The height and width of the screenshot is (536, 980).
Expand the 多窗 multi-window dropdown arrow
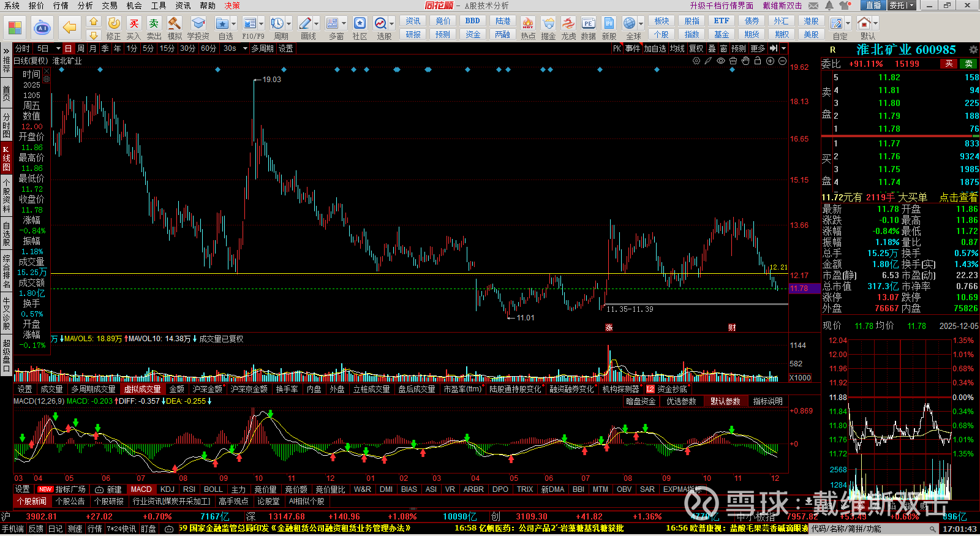pyautogui.click(x=344, y=24)
